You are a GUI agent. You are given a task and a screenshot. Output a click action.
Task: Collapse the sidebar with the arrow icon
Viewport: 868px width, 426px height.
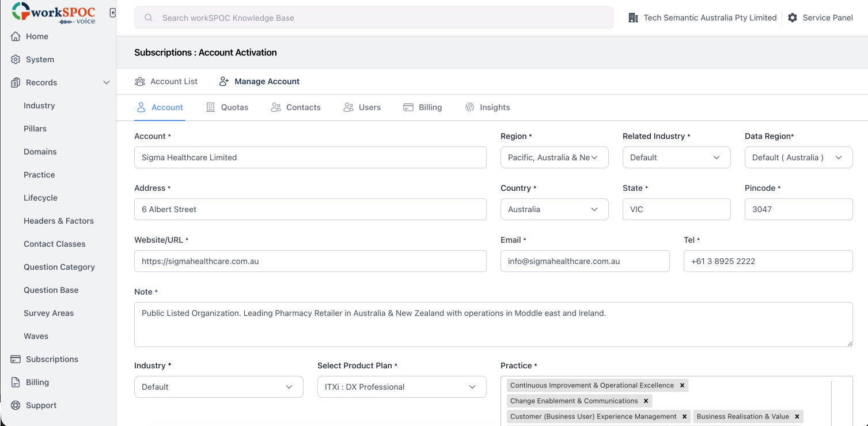(x=113, y=13)
